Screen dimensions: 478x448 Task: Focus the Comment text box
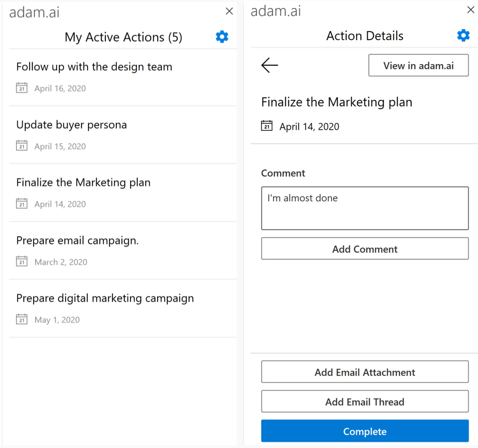pyautogui.click(x=365, y=208)
